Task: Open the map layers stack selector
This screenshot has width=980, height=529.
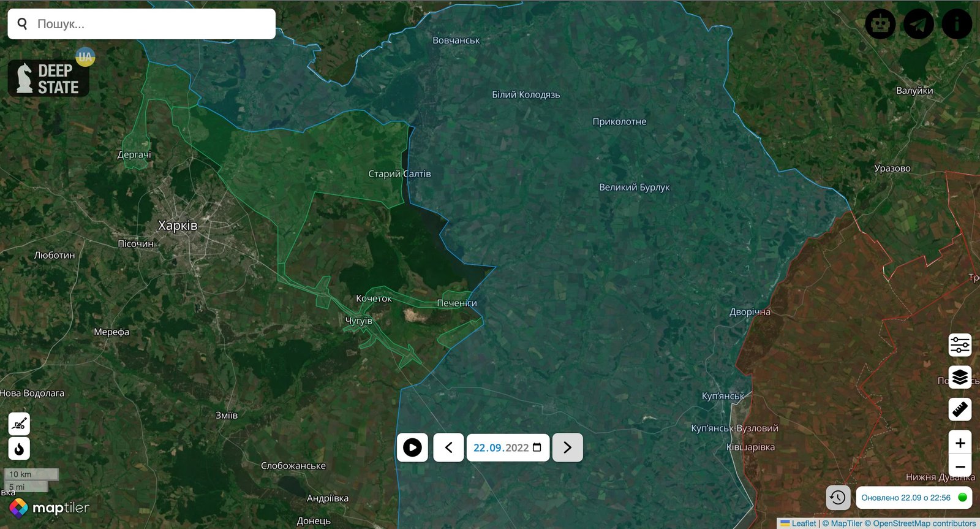Action: click(960, 377)
